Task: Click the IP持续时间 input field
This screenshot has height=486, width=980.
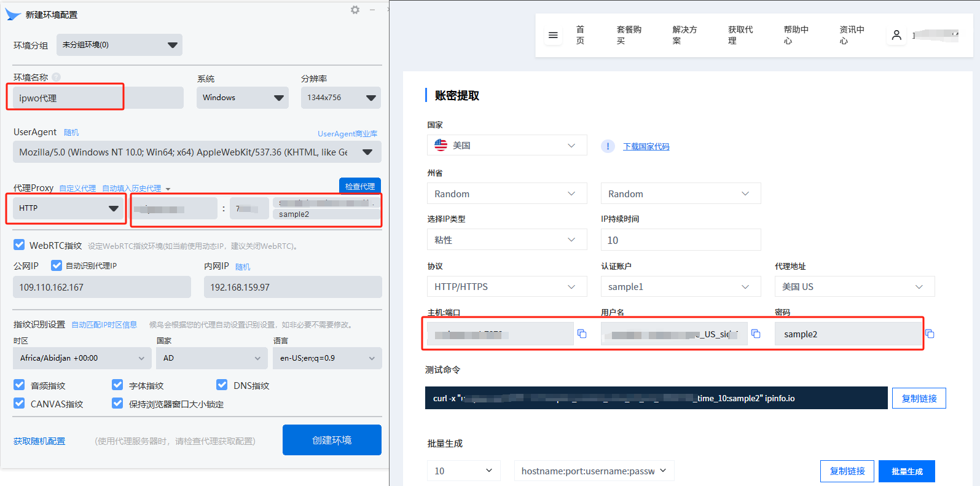Action: pyautogui.click(x=681, y=240)
